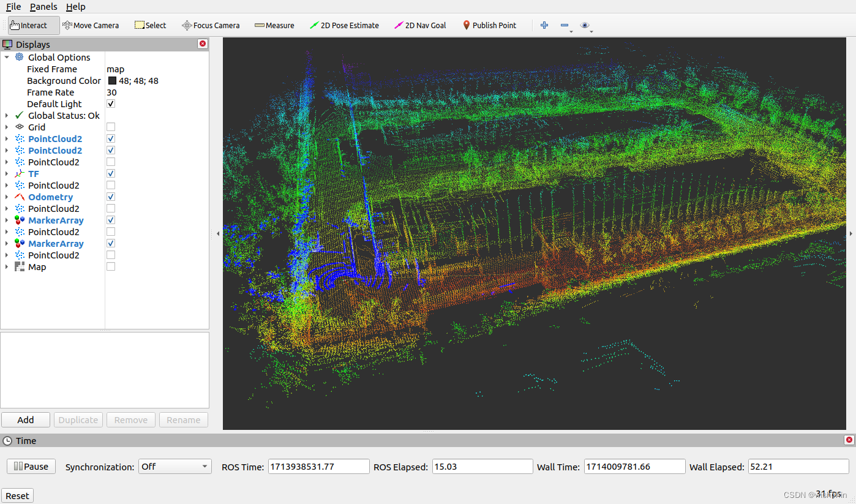Image resolution: width=856 pixels, height=504 pixels.
Task: Click the Fixed Frame value map
Action: pyautogui.click(x=116, y=69)
